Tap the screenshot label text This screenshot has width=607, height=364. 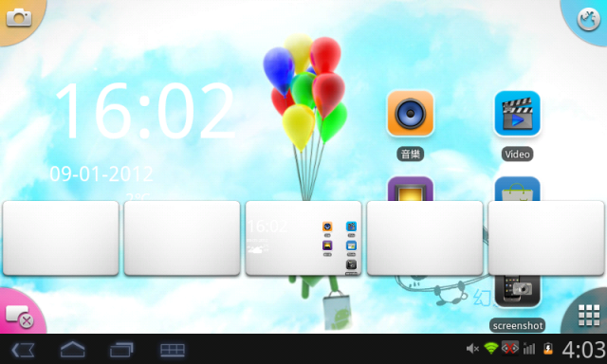[518, 326]
